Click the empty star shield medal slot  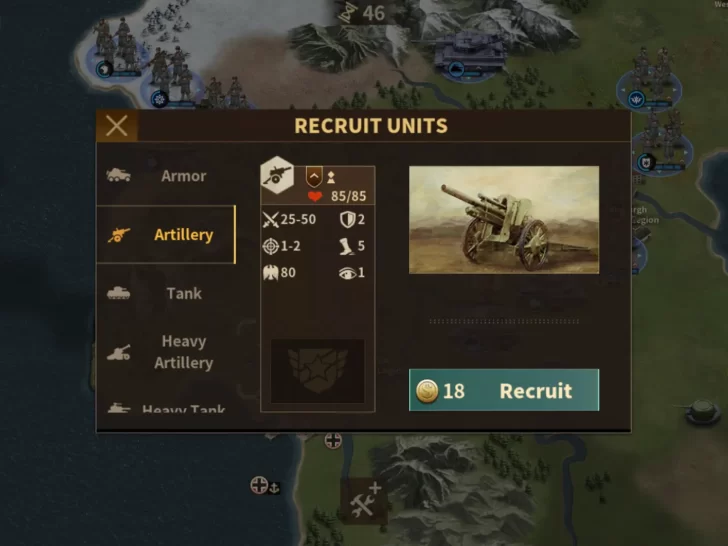pyautogui.click(x=318, y=371)
